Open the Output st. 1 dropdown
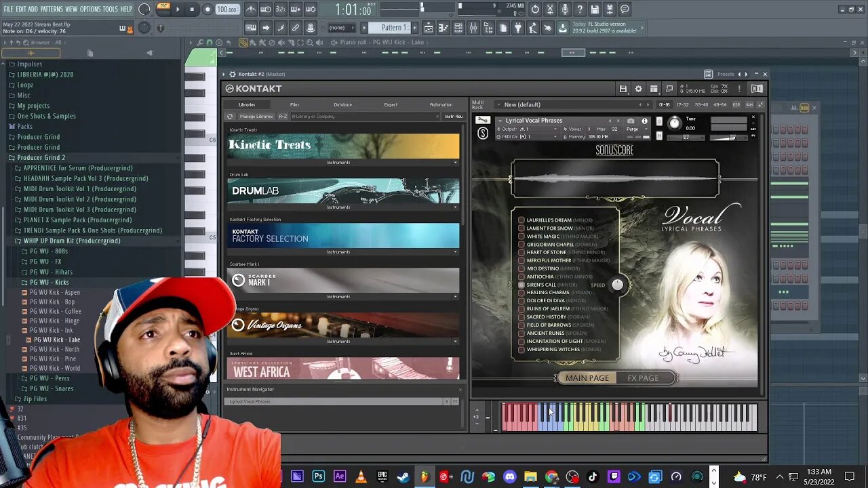The width and height of the screenshot is (868, 488). pos(524,129)
